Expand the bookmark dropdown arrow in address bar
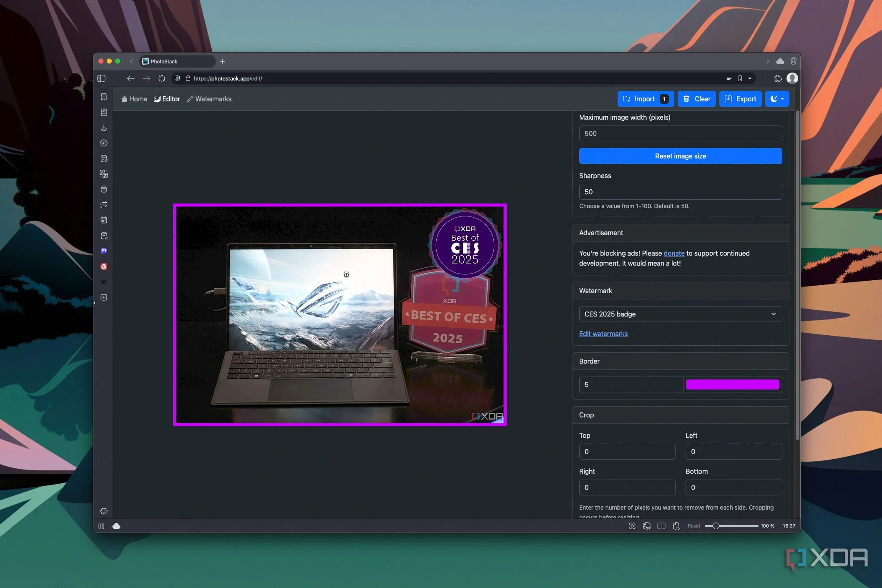Image resolution: width=882 pixels, height=588 pixels. [750, 78]
